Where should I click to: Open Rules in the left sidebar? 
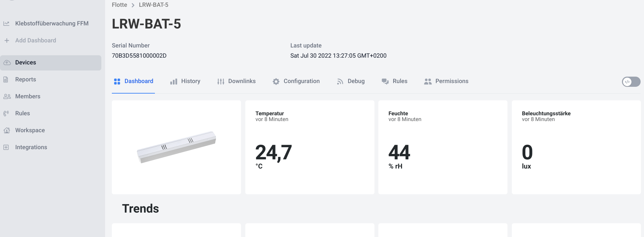[22, 114]
